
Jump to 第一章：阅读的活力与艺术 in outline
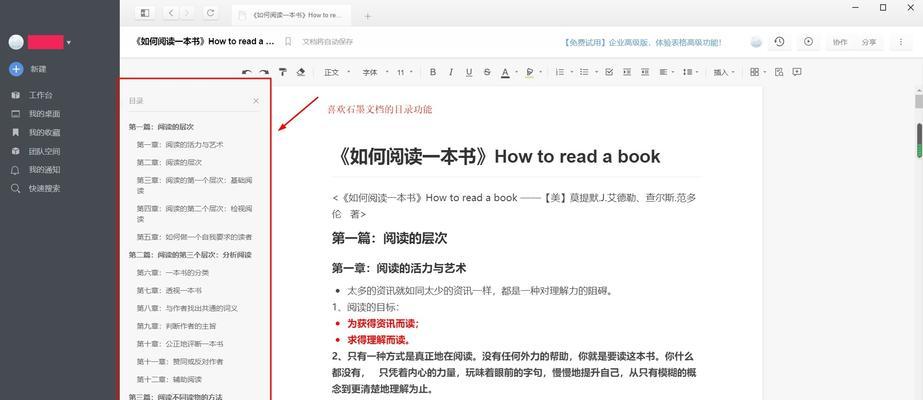(x=180, y=144)
